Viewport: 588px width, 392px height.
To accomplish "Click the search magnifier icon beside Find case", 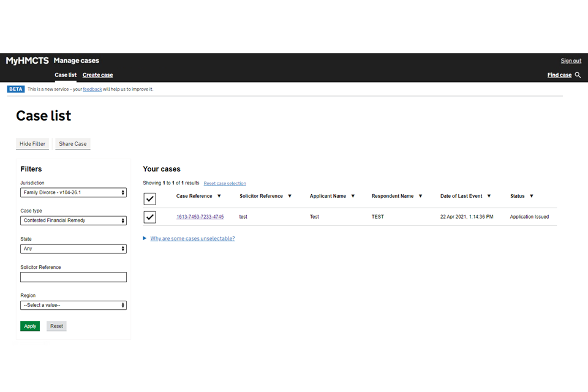I will (578, 75).
